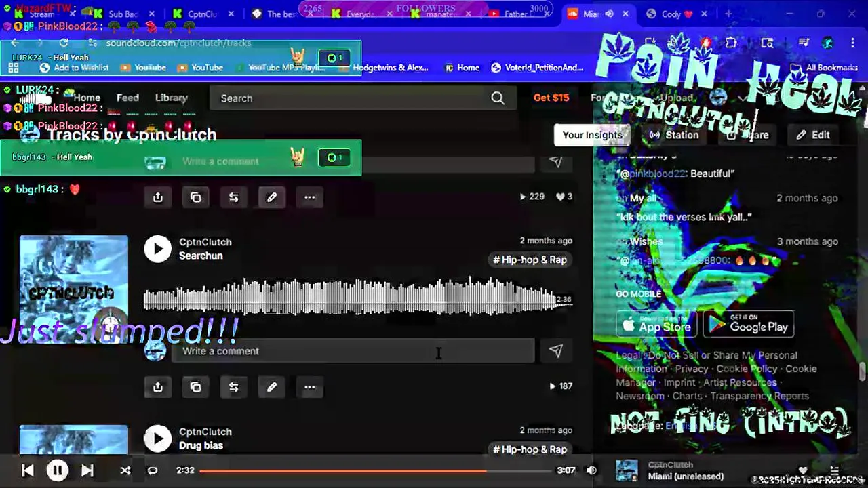Click the Searchun cover artwork
Viewport: 868px width, 488px height.
(74, 289)
